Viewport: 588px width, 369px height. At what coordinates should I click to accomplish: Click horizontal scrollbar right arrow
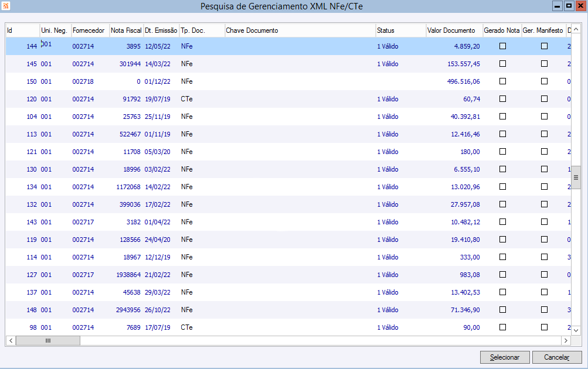[566, 340]
